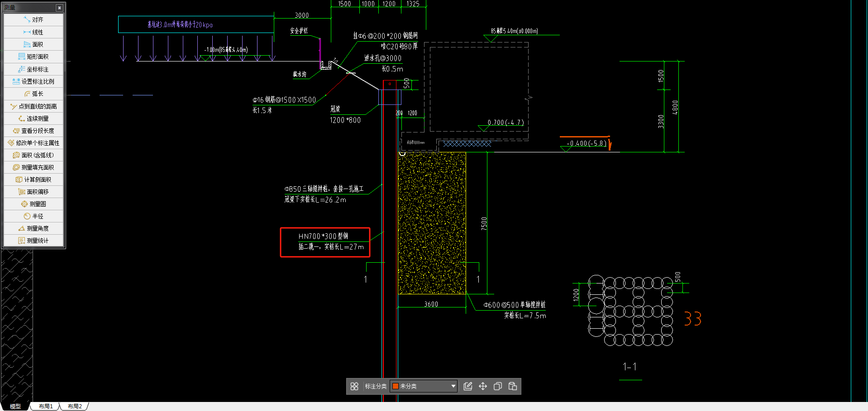Select the 线性 linear measure tool
Image resolution: width=868 pixels, height=411 pixels.
pos(33,32)
